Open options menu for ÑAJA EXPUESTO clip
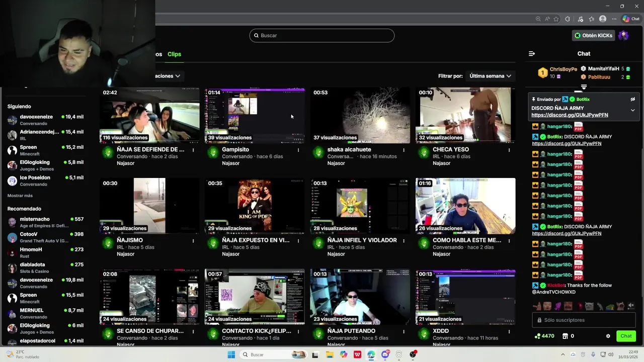 tap(298, 241)
